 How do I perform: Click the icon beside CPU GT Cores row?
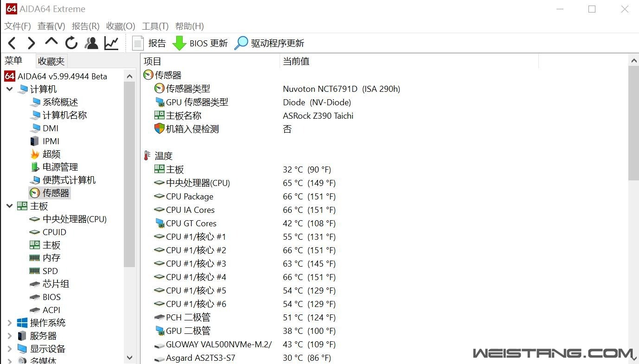pyautogui.click(x=160, y=223)
